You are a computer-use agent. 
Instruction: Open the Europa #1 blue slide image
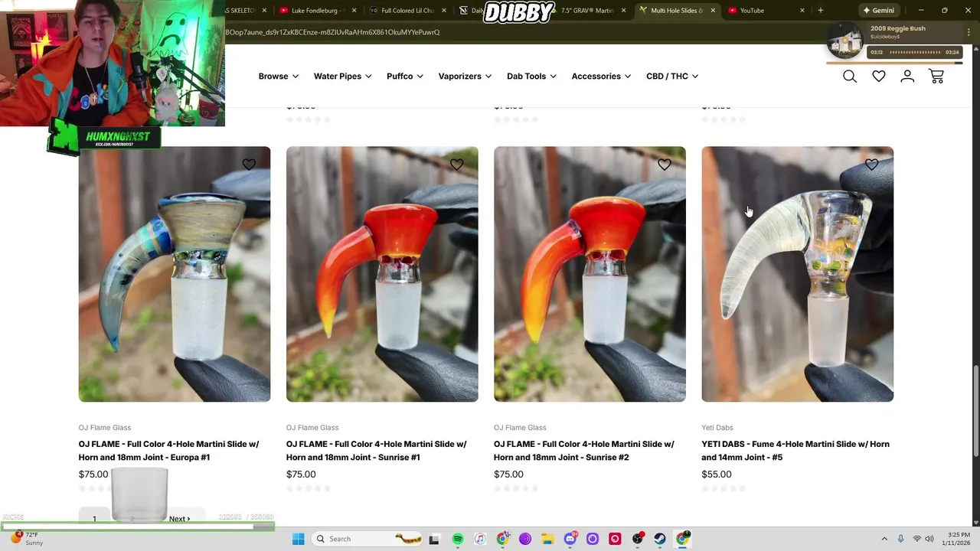coord(175,274)
